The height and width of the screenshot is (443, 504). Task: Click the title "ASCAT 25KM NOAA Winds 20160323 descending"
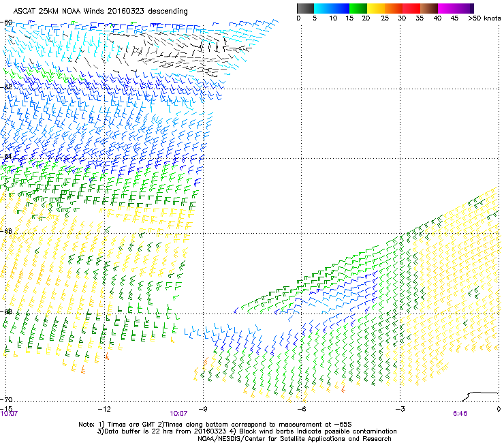point(100,12)
